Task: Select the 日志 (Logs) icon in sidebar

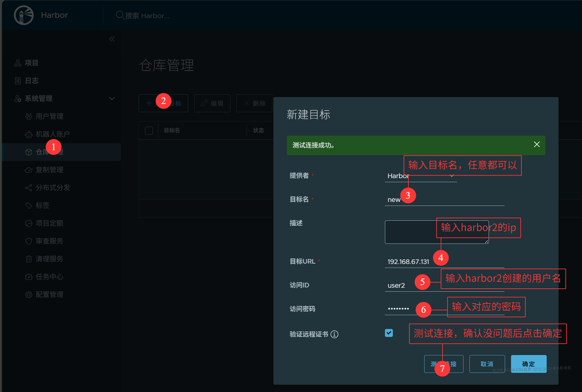Action: point(17,81)
